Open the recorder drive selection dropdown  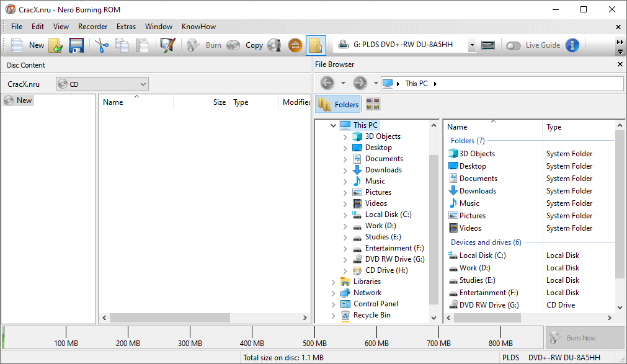472,45
